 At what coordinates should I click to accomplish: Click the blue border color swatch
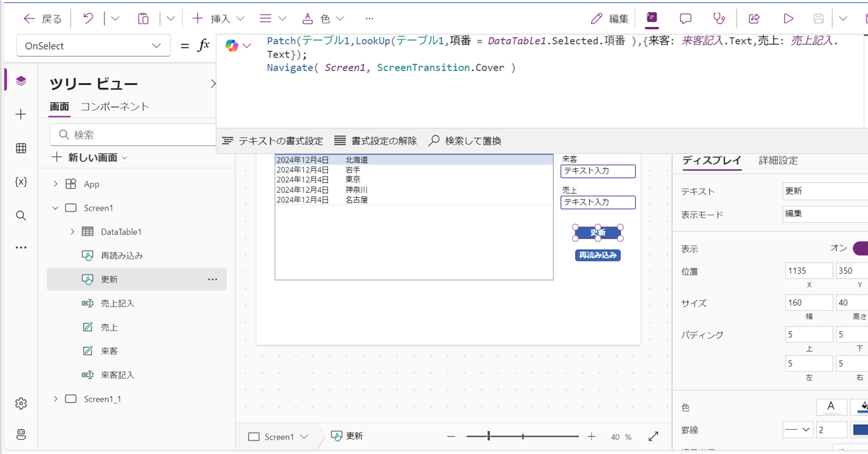[859, 430]
